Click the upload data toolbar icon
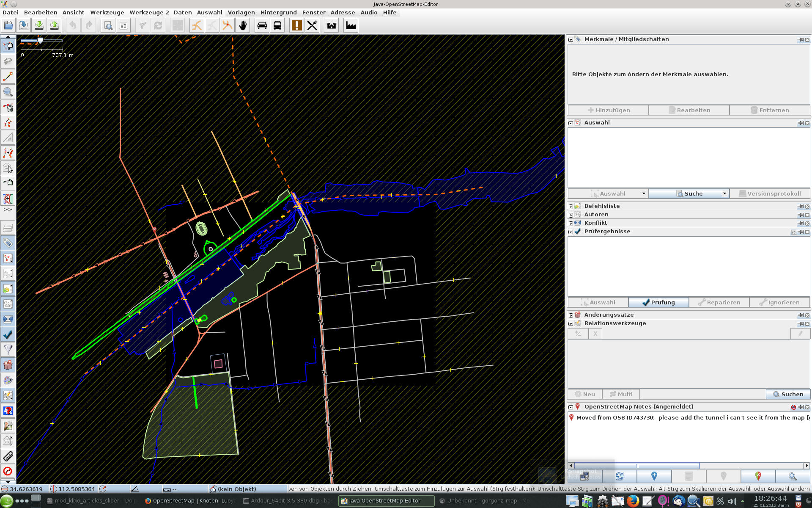The image size is (812, 508). click(54, 26)
